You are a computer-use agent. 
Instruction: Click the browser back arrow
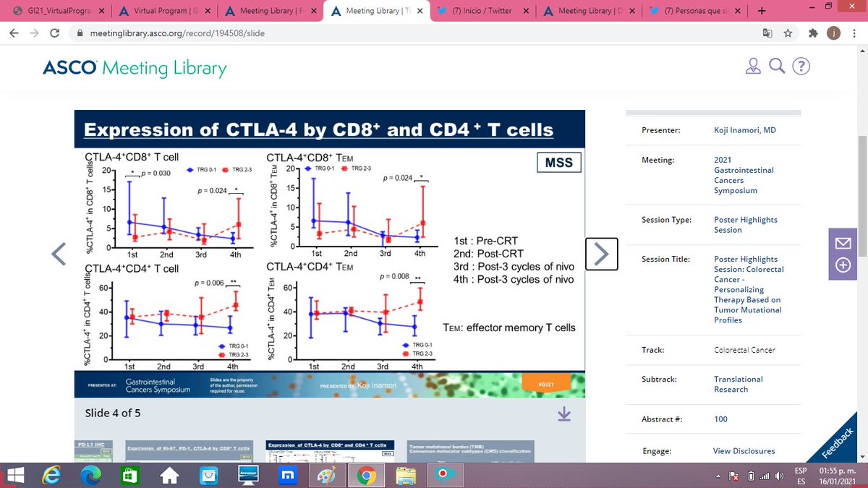tap(15, 33)
